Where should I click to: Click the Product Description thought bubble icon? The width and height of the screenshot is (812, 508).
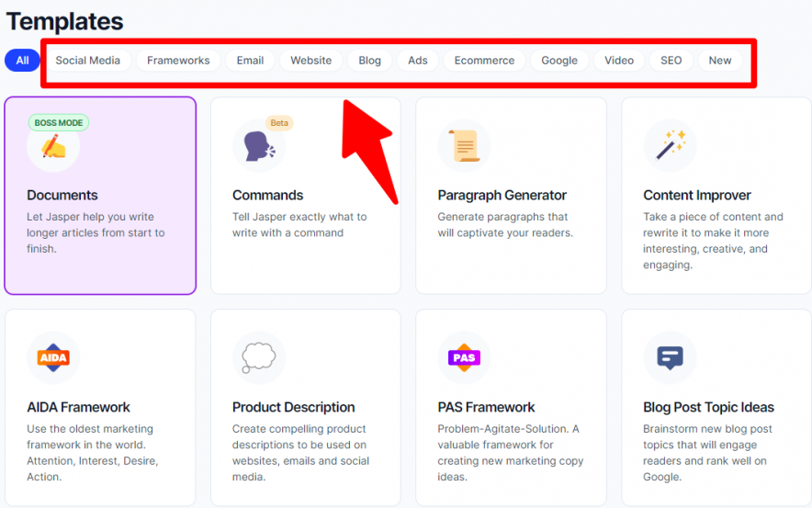pyautogui.click(x=258, y=357)
